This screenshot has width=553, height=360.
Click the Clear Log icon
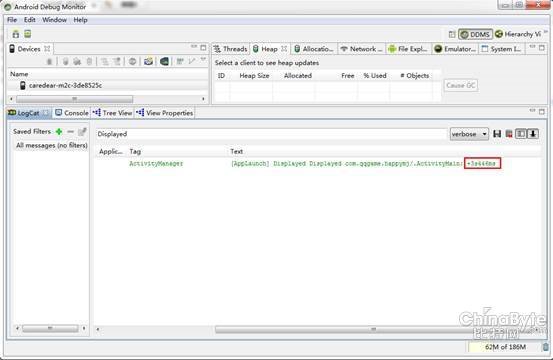point(509,134)
